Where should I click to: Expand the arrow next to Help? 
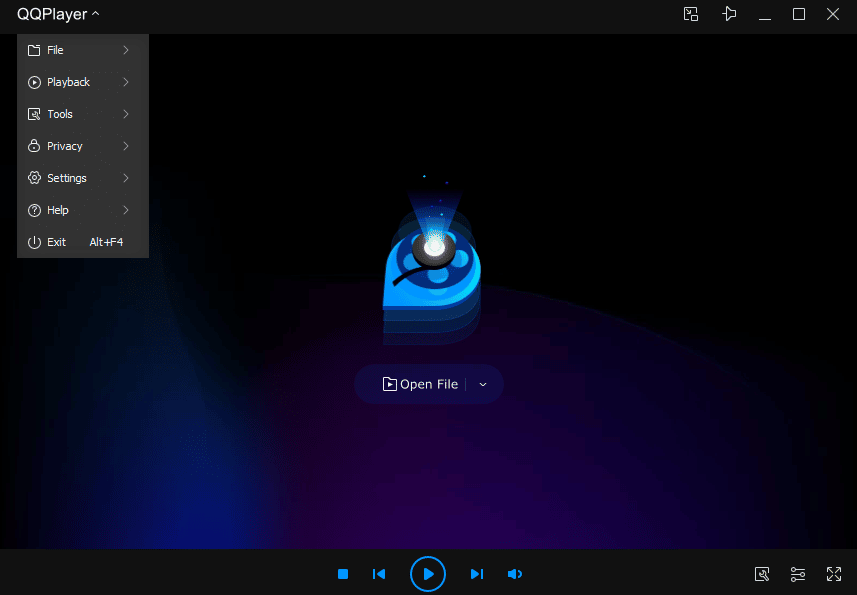point(126,210)
